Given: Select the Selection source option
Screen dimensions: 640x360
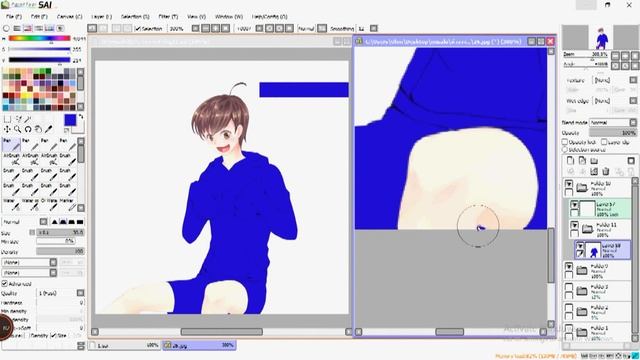Looking at the screenshot, I should [x=565, y=150].
